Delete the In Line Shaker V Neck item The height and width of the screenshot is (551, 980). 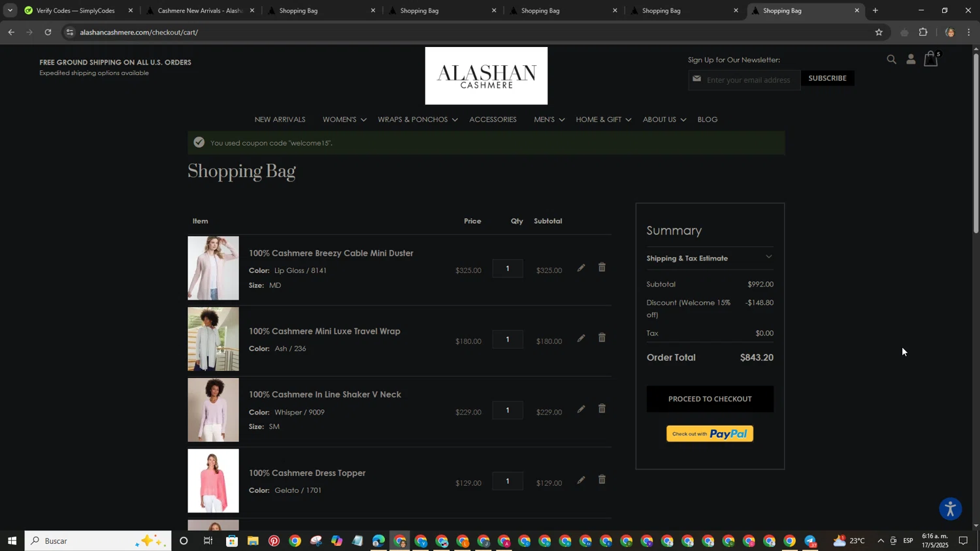click(602, 409)
